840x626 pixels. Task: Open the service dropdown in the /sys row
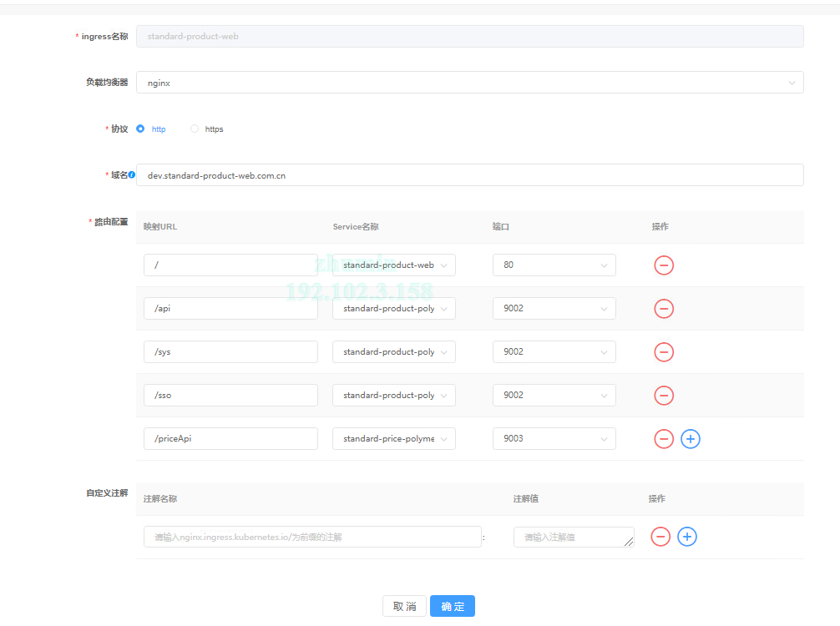click(394, 352)
